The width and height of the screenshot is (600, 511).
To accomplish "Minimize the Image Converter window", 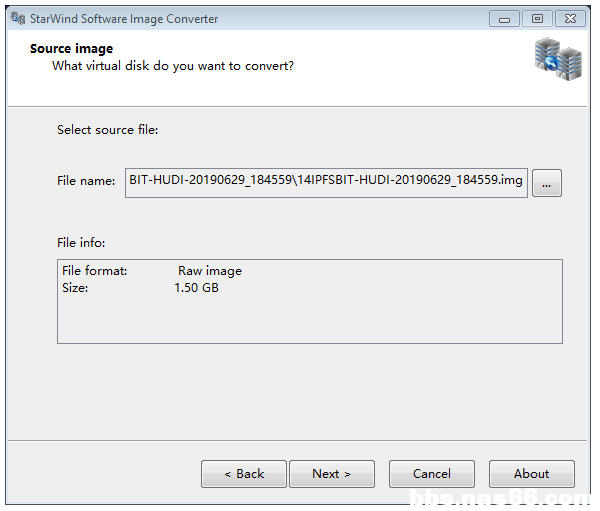I will pyautogui.click(x=505, y=18).
